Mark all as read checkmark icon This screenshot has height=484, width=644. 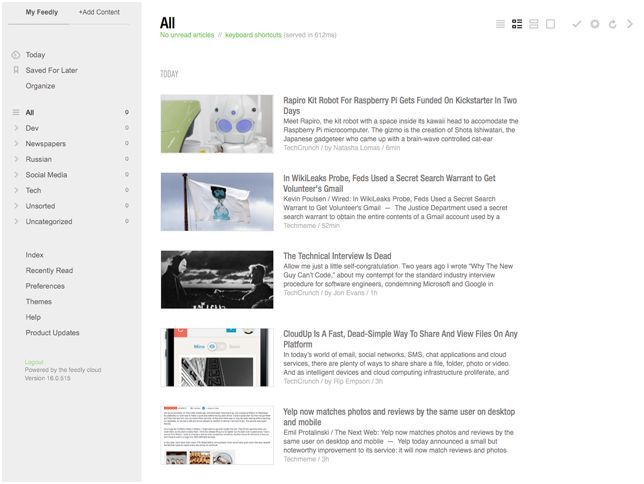(577, 24)
